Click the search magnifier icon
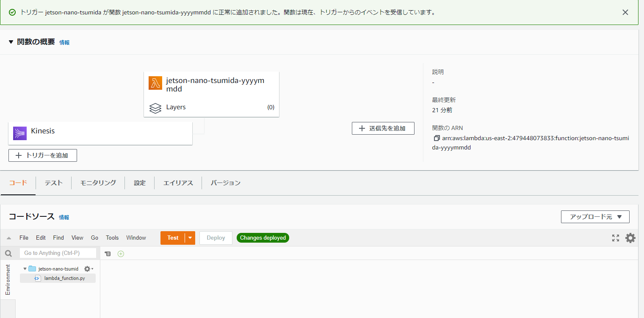The width and height of the screenshot is (644, 318). [x=8, y=253]
